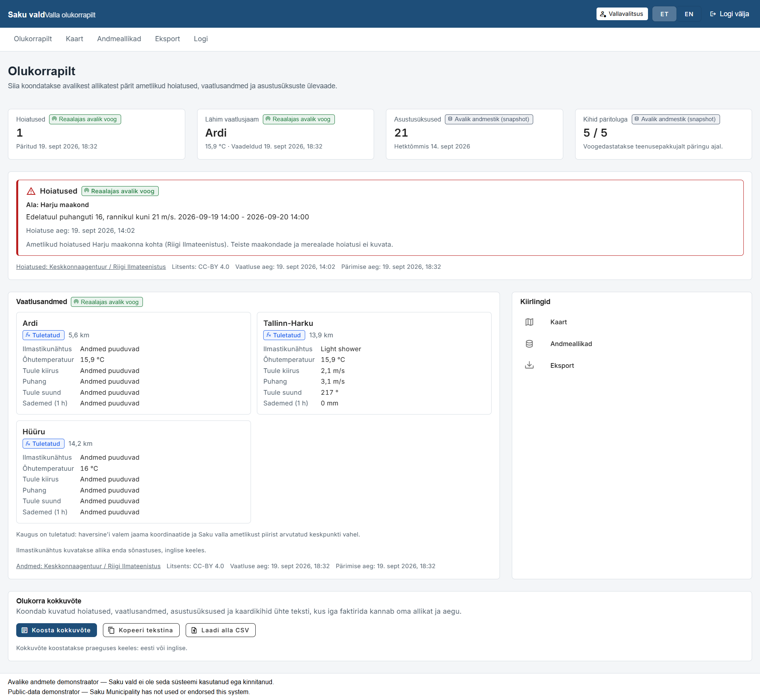
Task: Click the live feed badge beside Vaatlusandmed heading
Action: coord(107,302)
